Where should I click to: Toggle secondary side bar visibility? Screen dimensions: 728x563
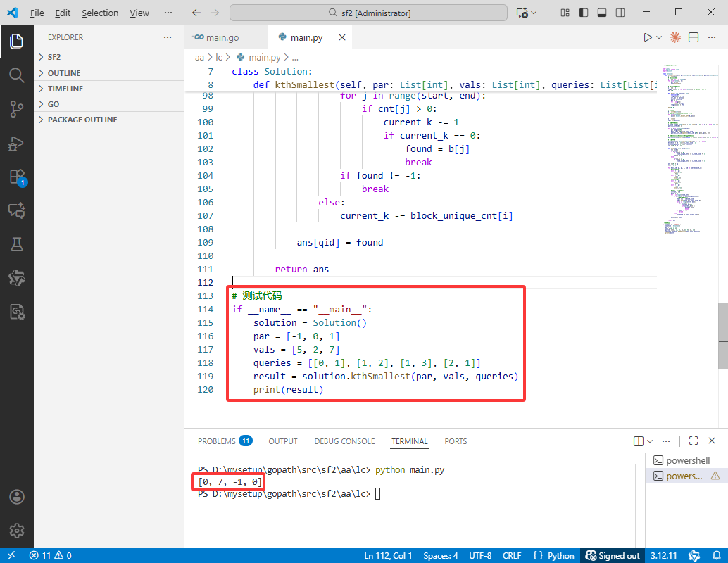click(620, 13)
